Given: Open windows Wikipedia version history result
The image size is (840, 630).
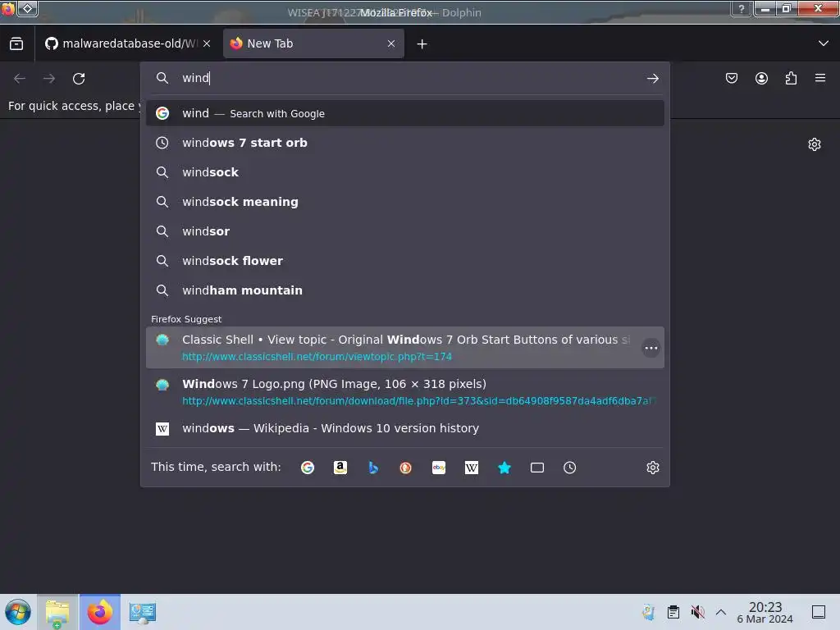Looking at the screenshot, I should coord(405,428).
